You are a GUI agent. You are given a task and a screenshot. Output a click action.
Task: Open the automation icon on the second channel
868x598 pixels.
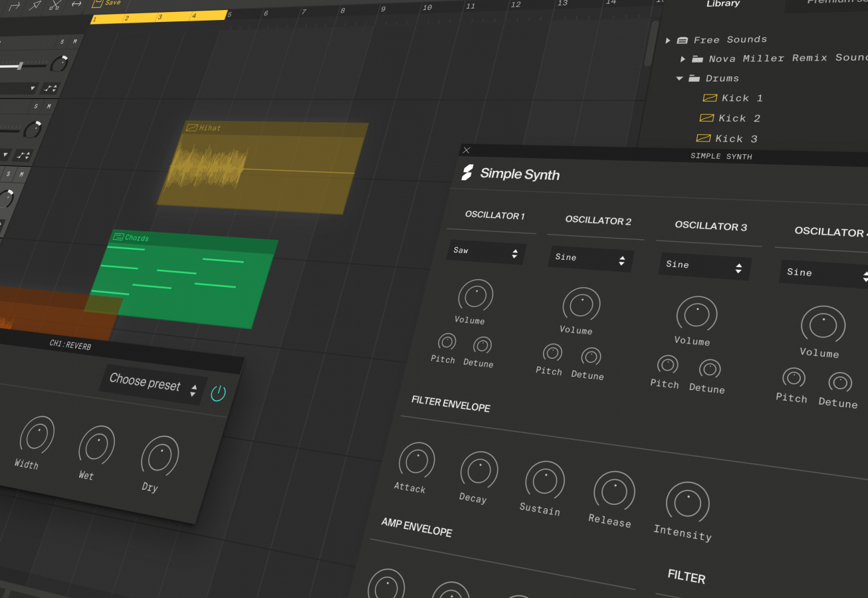click(x=23, y=153)
